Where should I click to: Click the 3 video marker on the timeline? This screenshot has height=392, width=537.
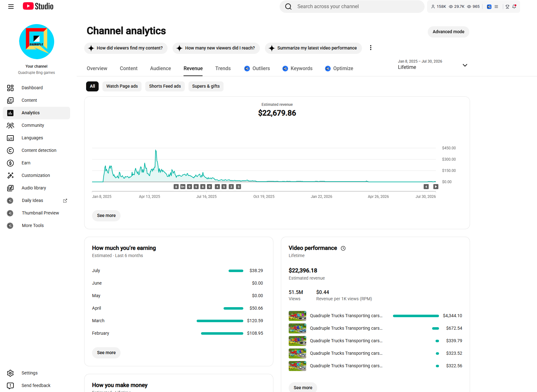click(x=231, y=187)
